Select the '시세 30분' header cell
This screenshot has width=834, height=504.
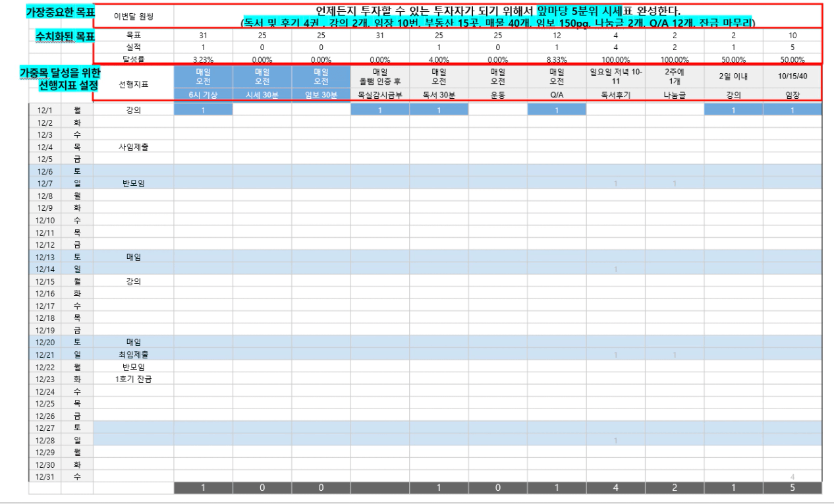[262, 95]
